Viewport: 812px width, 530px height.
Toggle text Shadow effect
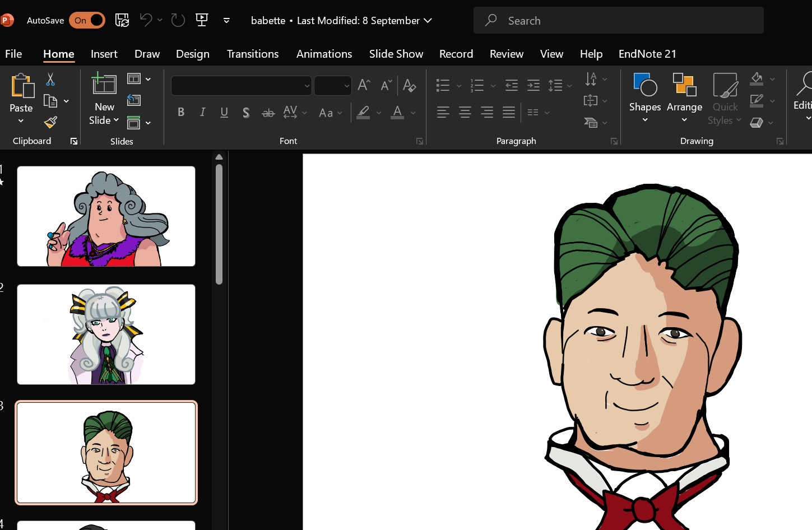(246, 112)
